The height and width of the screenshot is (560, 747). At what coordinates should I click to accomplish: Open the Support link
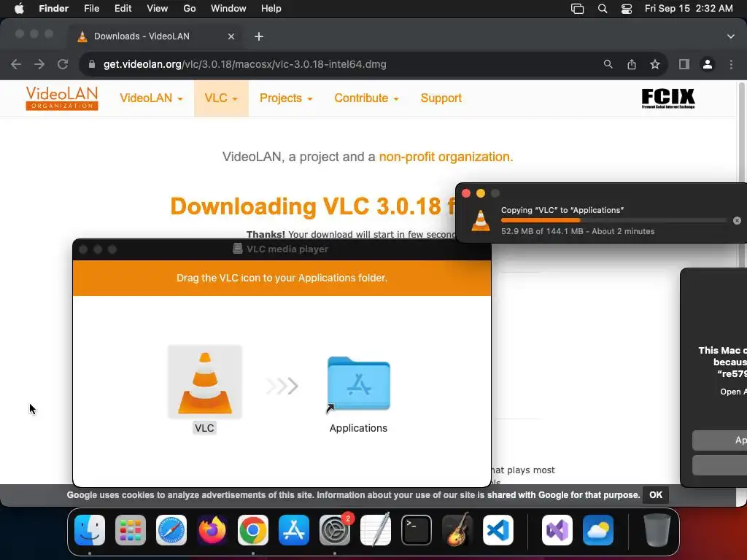tap(441, 98)
